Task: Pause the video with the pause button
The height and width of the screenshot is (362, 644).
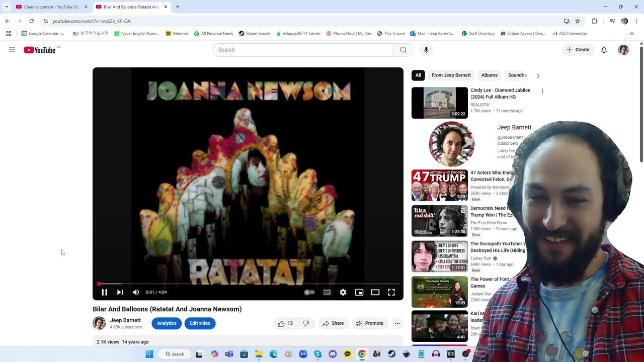Action: tap(104, 292)
